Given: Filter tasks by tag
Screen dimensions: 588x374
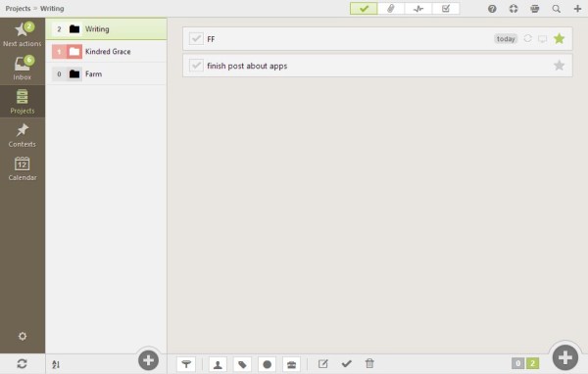Looking at the screenshot, I should tap(242, 364).
